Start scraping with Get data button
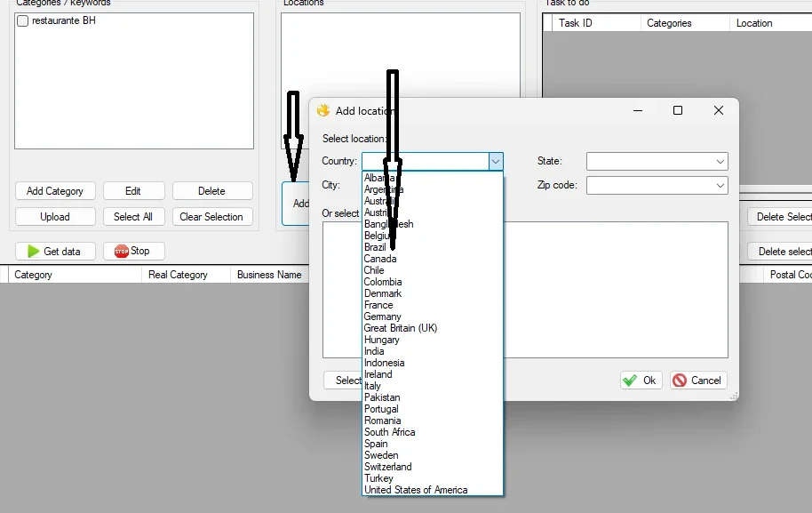Viewport: 812px width, 513px height. pos(55,252)
